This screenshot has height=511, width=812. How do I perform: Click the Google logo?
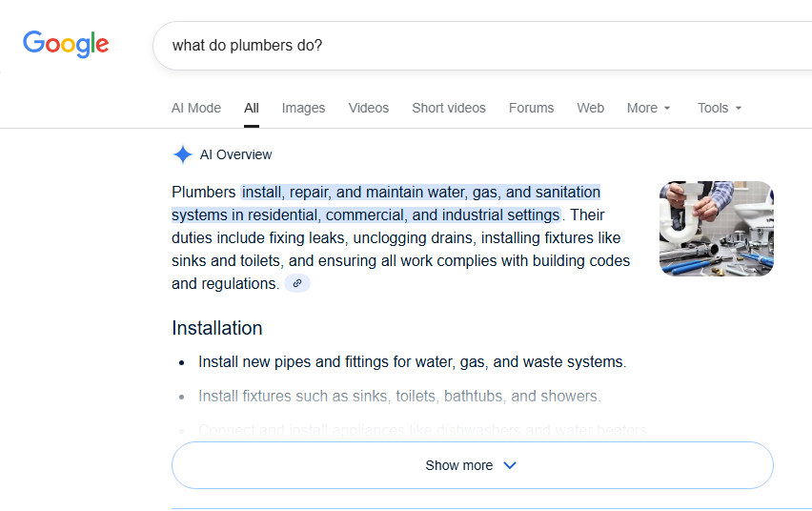click(66, 44)
